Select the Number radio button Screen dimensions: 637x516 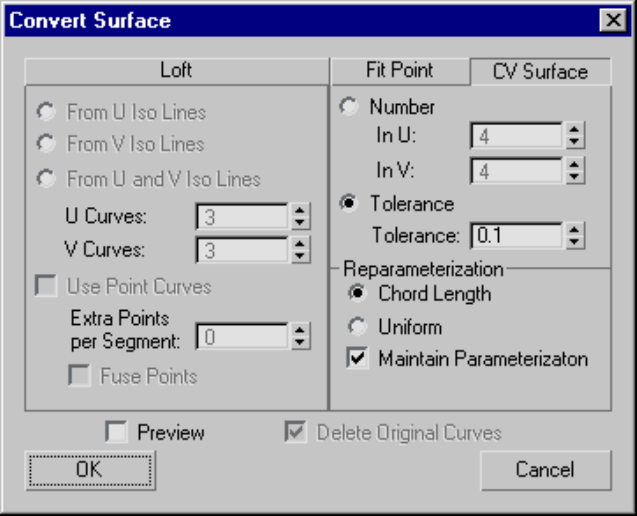pyautogui.click(x=349, y=106)
